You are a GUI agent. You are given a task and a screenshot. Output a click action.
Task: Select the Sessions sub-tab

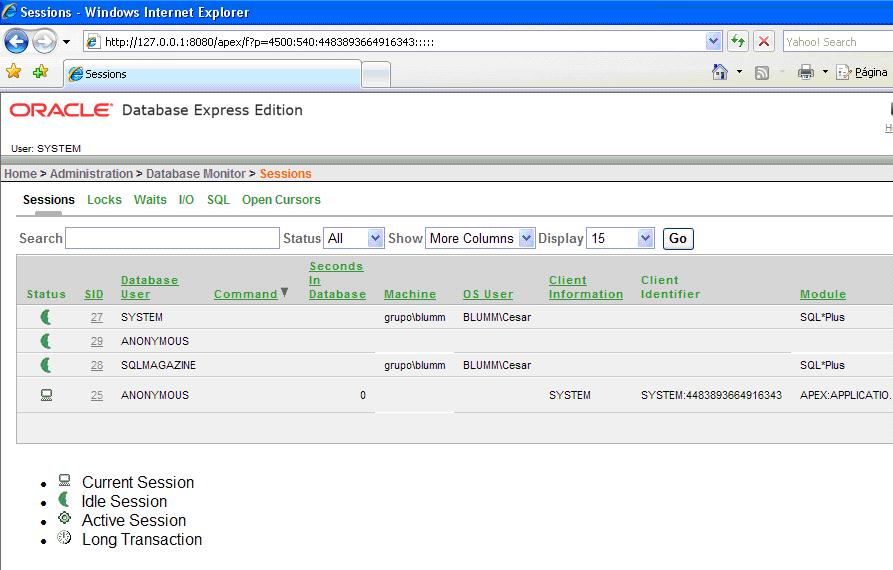tap(48, 200)
